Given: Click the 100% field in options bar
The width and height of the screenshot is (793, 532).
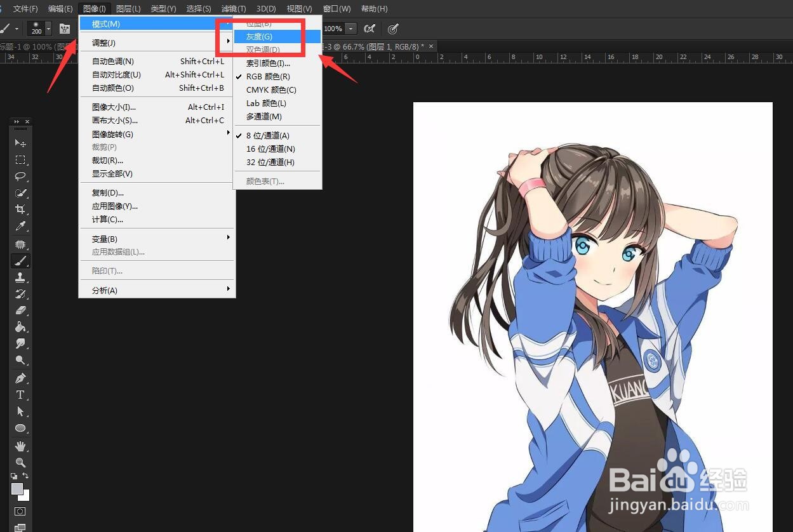Looking at the screenshot, I should click(333, 29).
